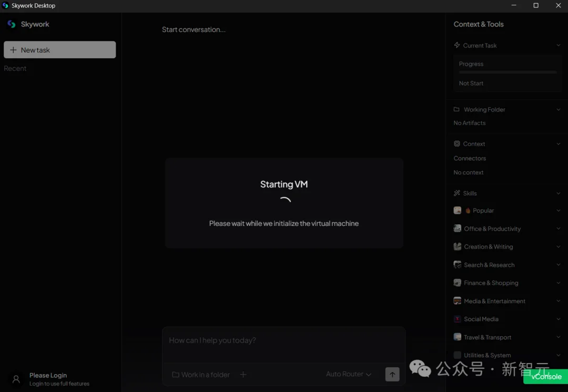Open the Auto Router model dropdown
Screen dimensions: 568x392
[348, 374]
